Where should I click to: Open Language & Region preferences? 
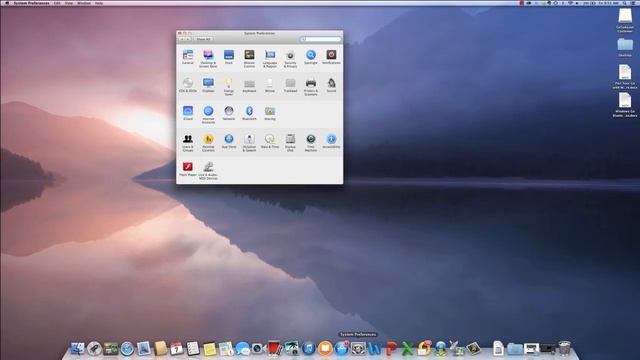coord(270,58)
